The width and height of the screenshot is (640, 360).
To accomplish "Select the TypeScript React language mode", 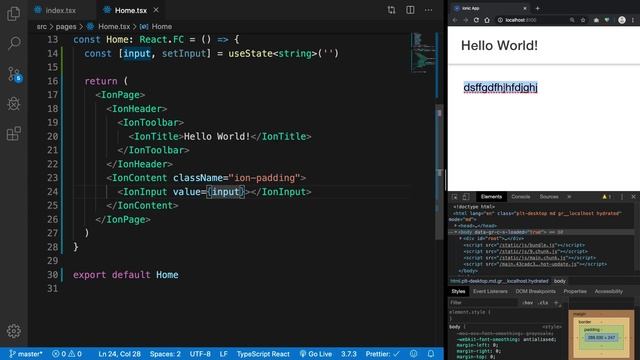I will 263,354.
